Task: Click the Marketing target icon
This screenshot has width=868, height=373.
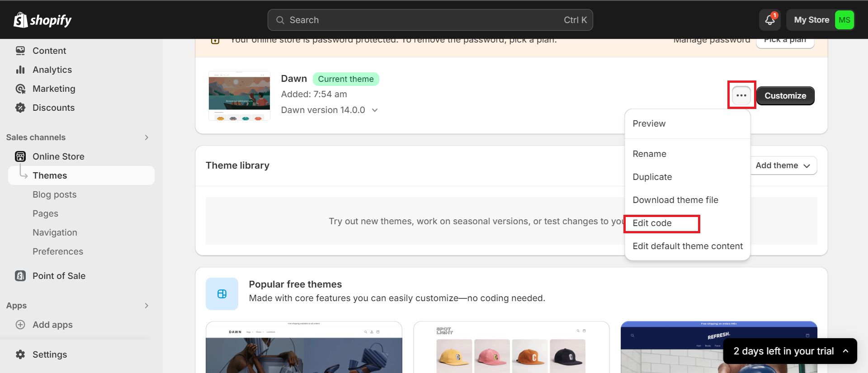Action: [x=20, y=89]
